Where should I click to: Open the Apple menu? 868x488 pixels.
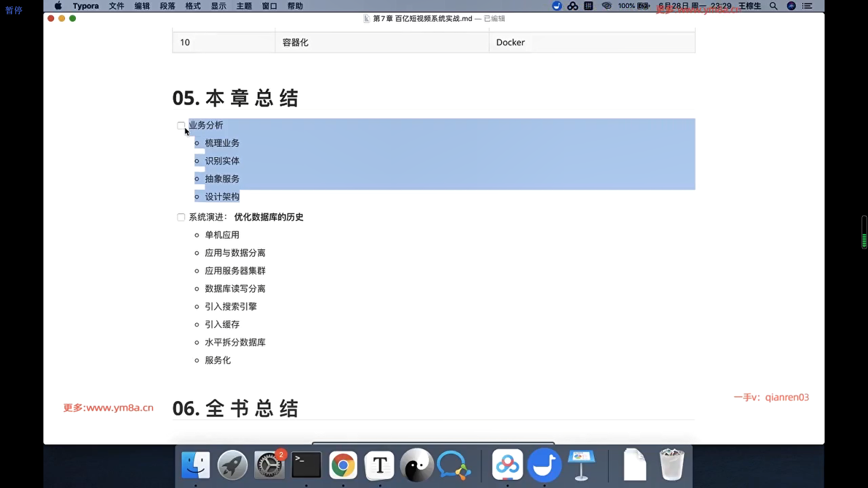click(58, 6)
